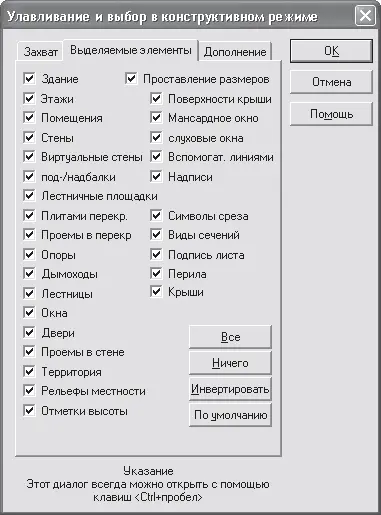
Task: Toggle the Крыши checkbox
Action: [x=156, y=292]
